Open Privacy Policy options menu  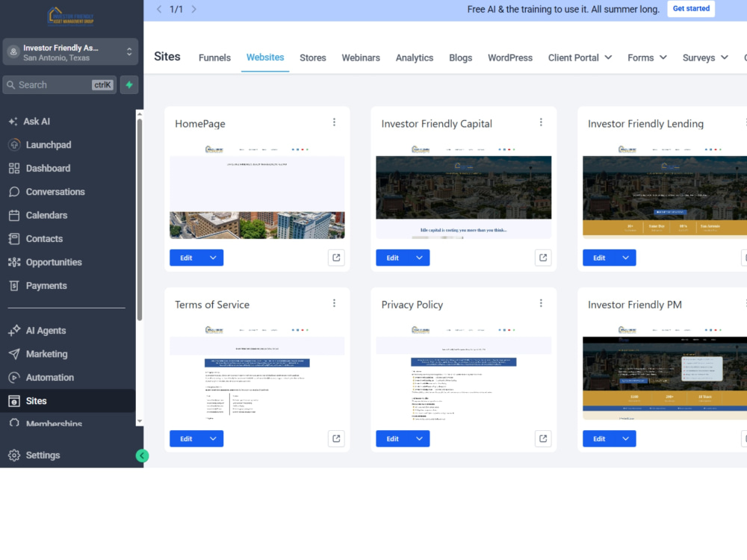[x=541, y=303]
